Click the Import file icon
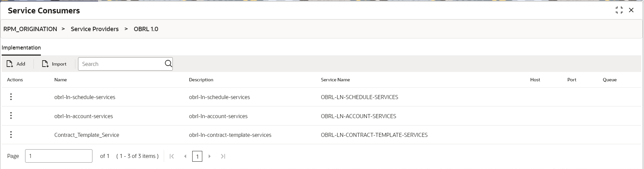This screenshot has width=644, height=169. [x=45, y=64]
